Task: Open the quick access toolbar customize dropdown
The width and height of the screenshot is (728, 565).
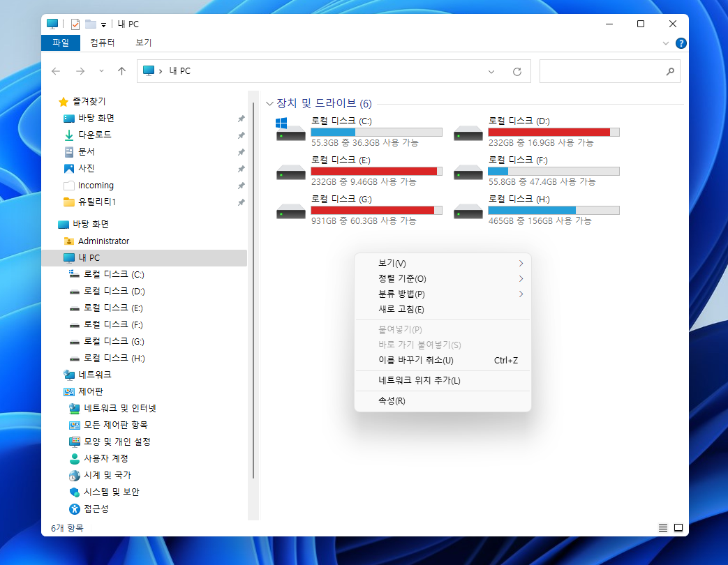Action: [103, 24]
